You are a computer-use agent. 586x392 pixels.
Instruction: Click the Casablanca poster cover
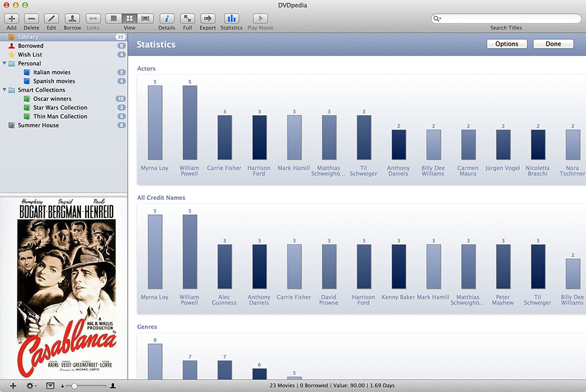tap(66, 288)
